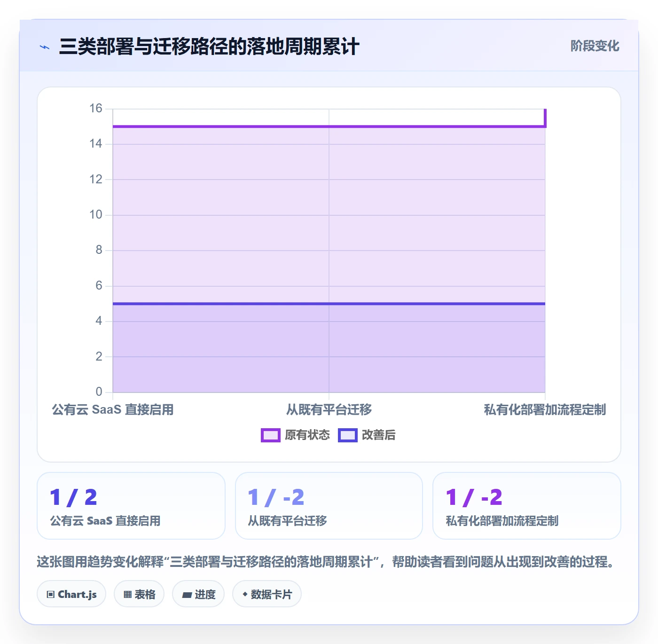Click the y-axis tick label 12

point(96,180)
